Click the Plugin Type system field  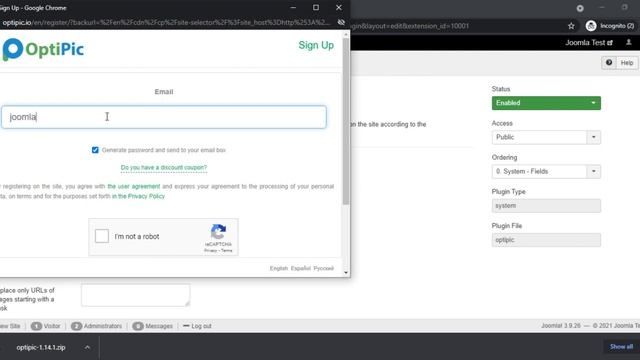pos(546,206)
